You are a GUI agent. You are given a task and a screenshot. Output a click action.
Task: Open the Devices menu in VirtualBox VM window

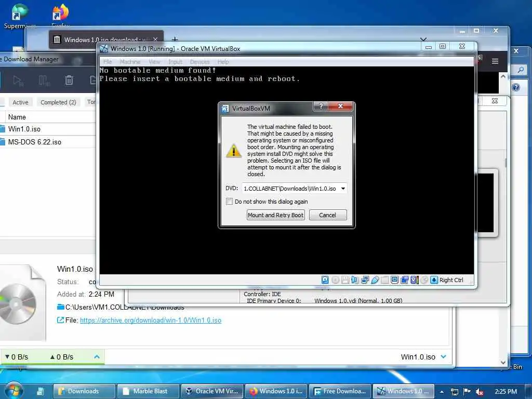pos(200,62)
